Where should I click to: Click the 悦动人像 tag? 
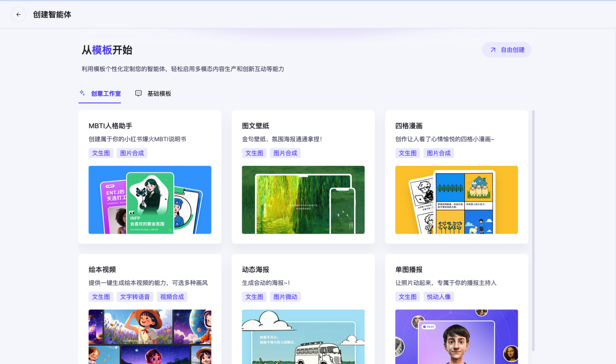(439, 297)
